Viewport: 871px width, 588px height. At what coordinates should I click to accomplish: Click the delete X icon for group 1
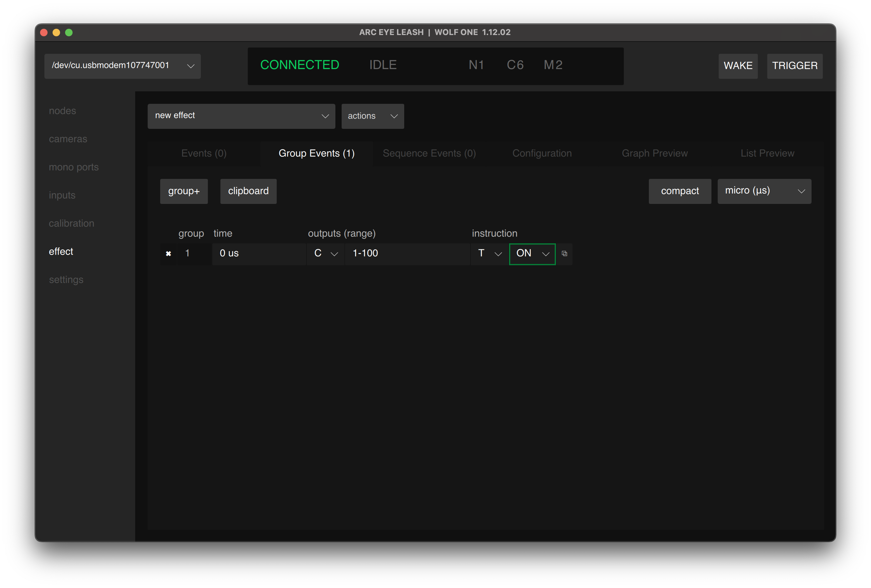(168, 254)
